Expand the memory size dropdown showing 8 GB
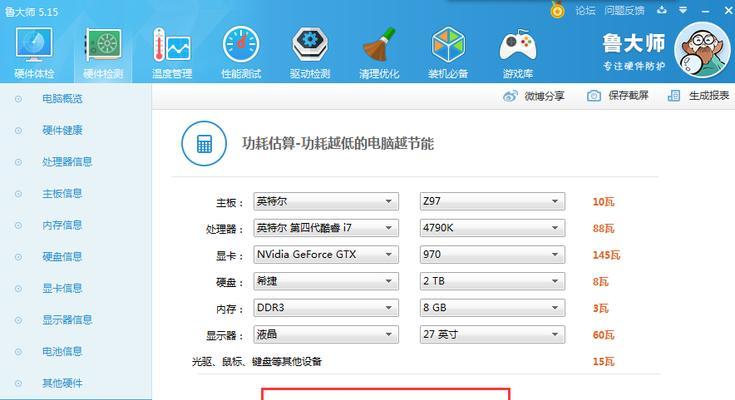Image resolution: width=735 pixels, height=400 pixels. tap(492, 308)
